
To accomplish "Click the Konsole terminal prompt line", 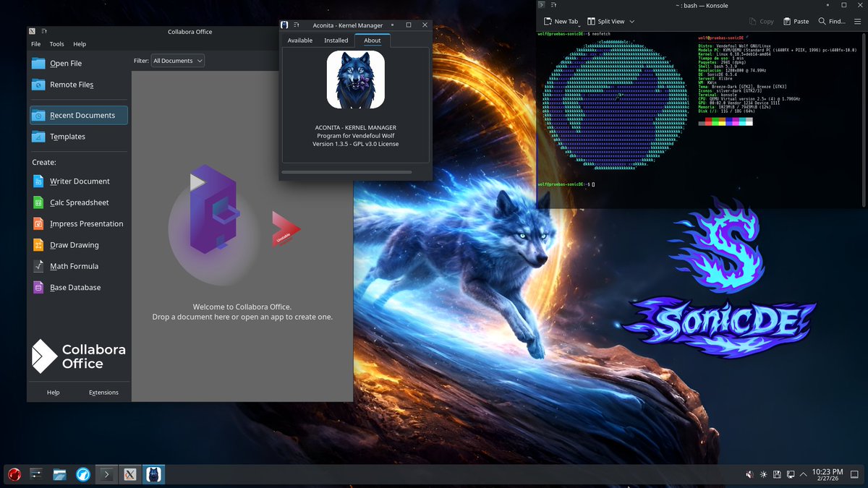I will tap(566, 185).
